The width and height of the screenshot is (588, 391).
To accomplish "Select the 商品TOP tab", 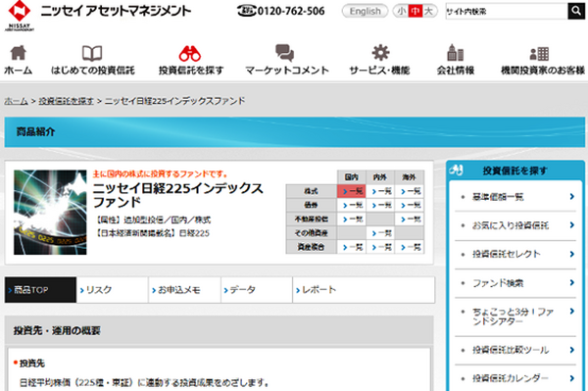I will tap(40, 290).
